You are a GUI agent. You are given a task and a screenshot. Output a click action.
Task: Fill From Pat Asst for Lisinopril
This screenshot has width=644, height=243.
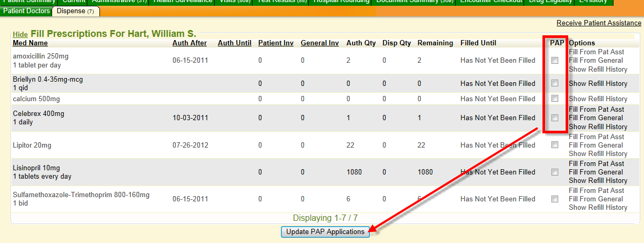pos(596,163)
